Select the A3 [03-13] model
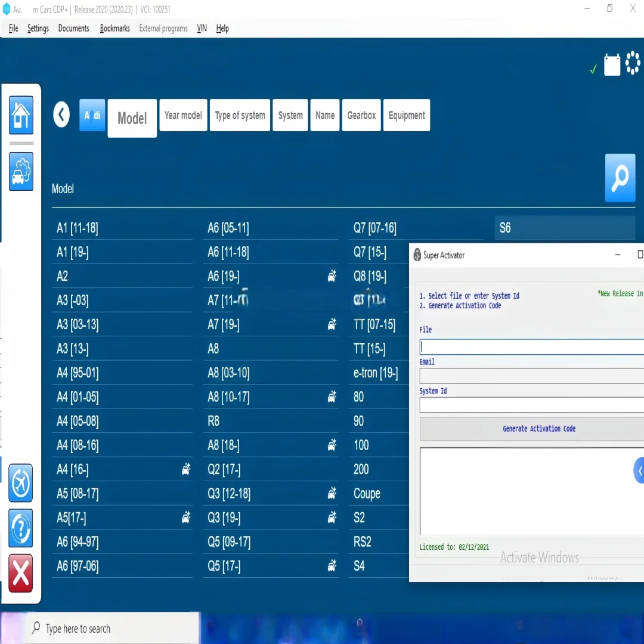Image resolution: width=644 pixels, height=644 pixels. [78, 324]
